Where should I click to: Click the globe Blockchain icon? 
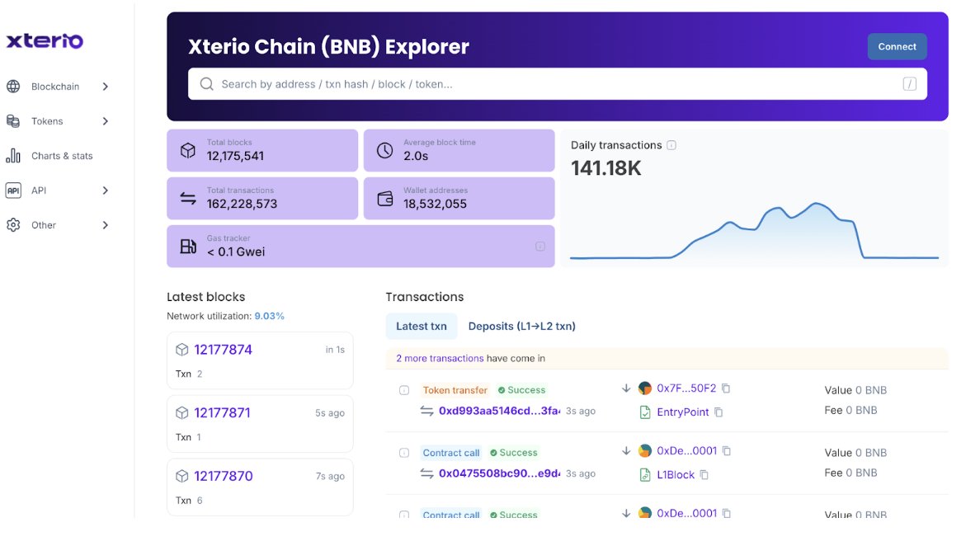pyautogui.click(x=13, y=87)
